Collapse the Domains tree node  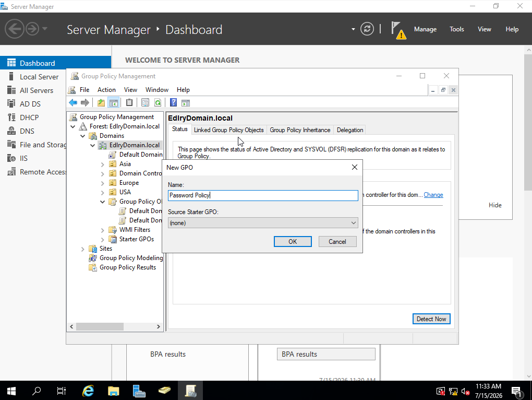point(83,136)
